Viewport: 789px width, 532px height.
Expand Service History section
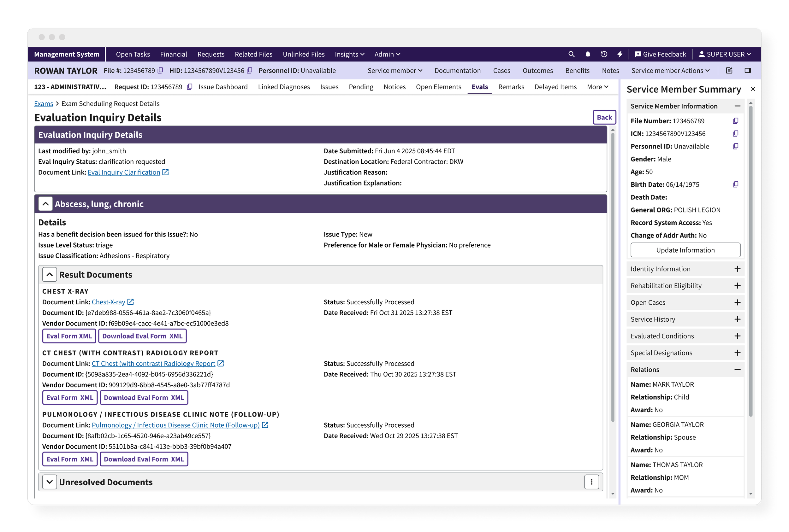coord(737,319)
